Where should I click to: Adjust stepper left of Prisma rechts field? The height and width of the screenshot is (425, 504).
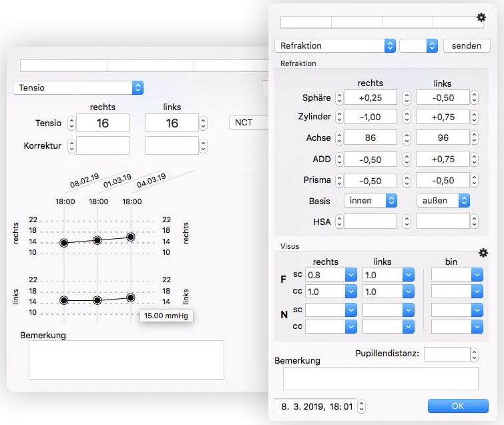pyautogui.click(x=339, y=181)
